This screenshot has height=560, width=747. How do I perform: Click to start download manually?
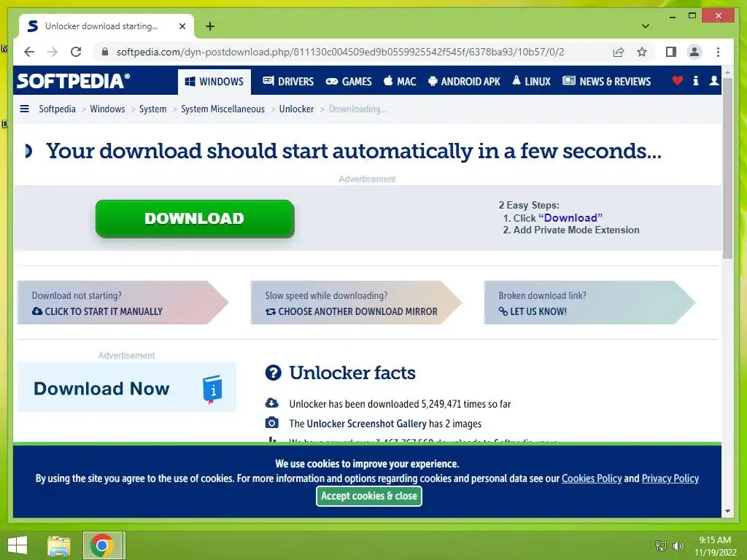coord(123,303)
